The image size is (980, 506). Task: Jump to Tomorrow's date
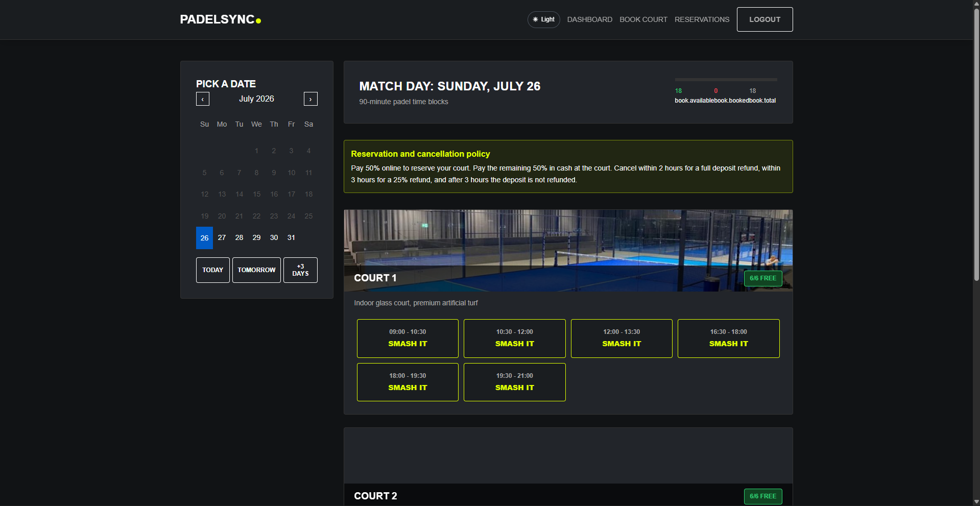256,270
